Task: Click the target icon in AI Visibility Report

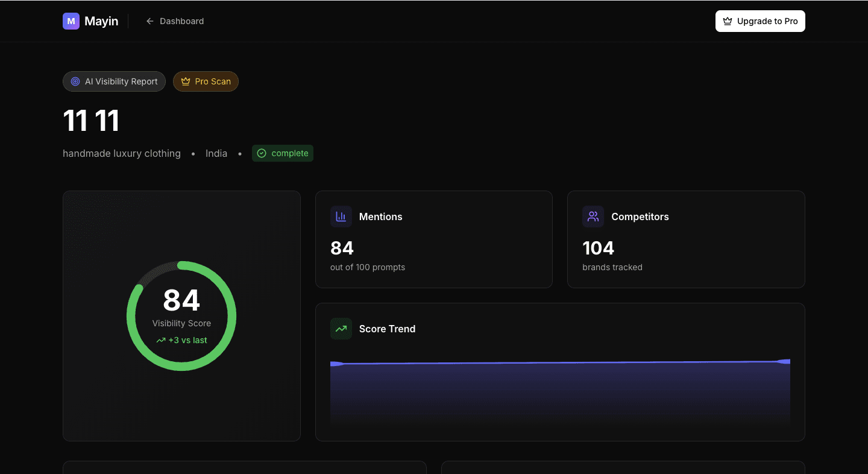Action: click(75, 81)
